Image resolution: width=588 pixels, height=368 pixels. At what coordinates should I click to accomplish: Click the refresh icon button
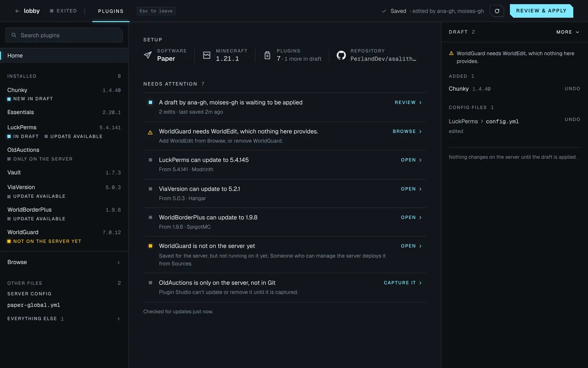[x=497, y=11]
